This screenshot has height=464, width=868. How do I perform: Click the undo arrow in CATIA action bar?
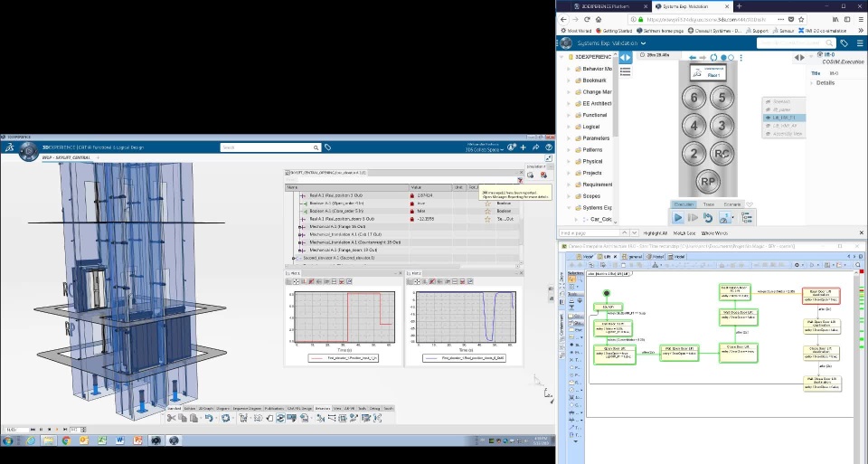pos(209,418)
